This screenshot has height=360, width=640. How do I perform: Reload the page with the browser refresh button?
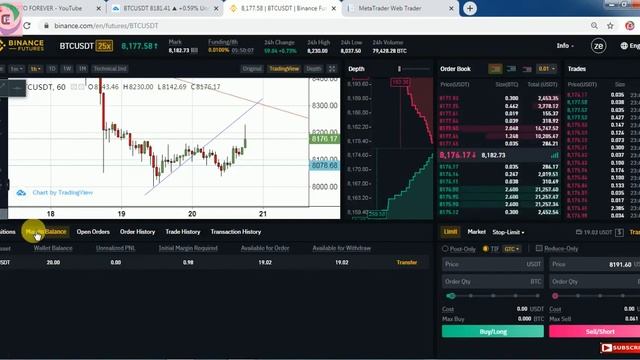(27, 26)
